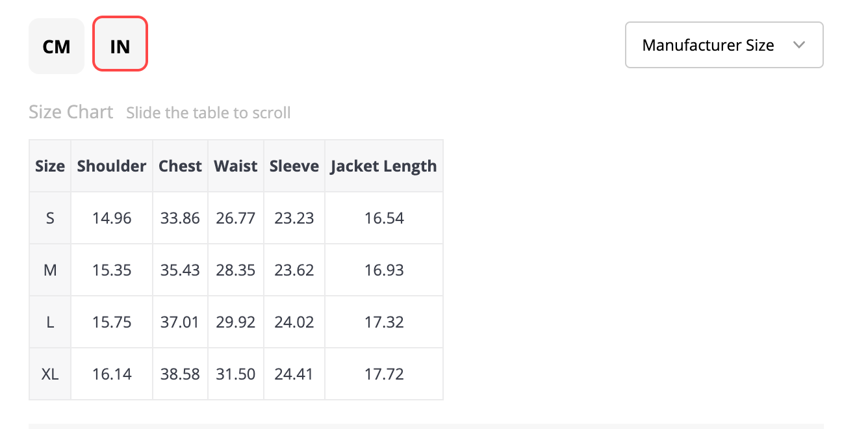The image size is (868, 429).
Task: Click the Shoulder column header
Action: tap(112, 166)
